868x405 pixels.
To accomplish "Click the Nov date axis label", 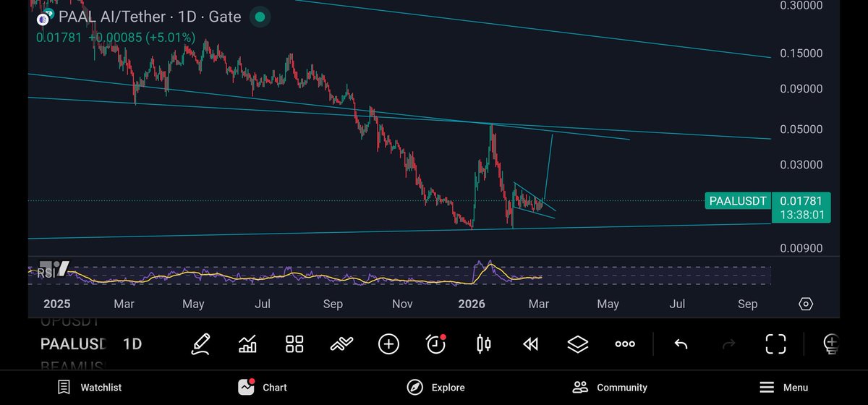I will tap(401, 304).
